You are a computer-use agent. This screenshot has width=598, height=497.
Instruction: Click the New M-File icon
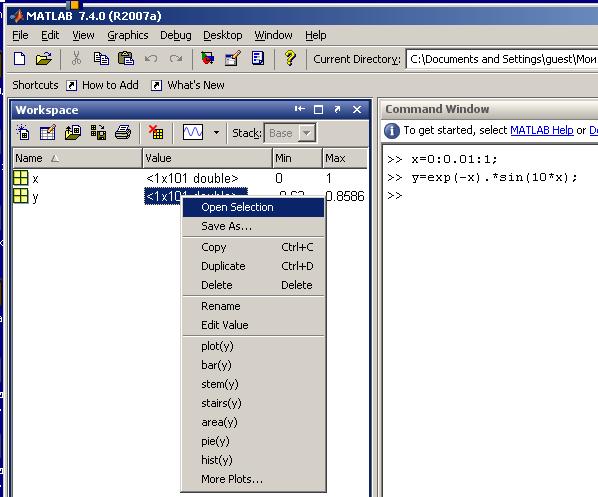point(19,59)
